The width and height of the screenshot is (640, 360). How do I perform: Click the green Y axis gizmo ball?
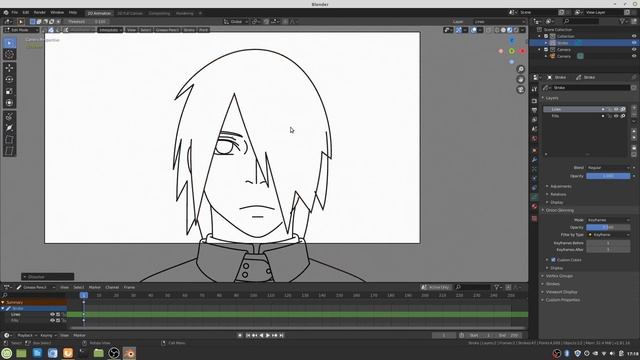tap(511, 51)
